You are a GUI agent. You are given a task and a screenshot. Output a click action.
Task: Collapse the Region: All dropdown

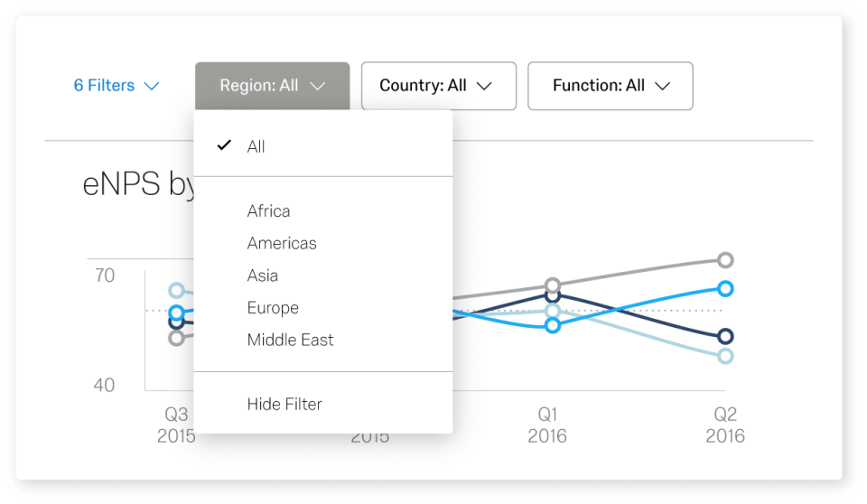(x=271, y=86)
